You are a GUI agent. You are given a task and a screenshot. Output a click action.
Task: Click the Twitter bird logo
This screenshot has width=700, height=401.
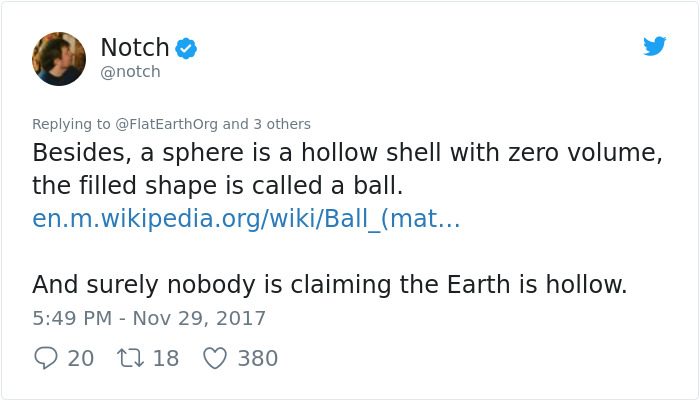(x=655, y=46)
